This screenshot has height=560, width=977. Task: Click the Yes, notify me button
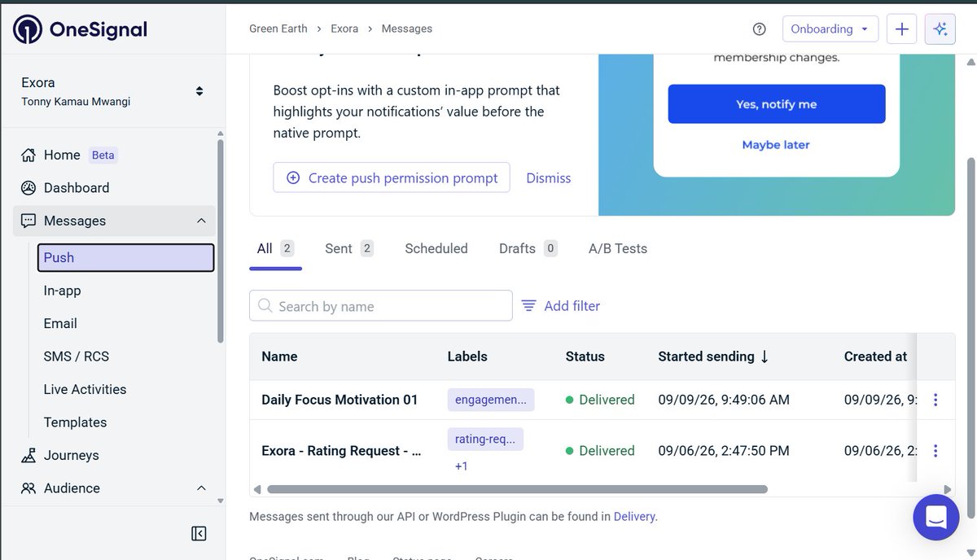(x=777, y=104)
